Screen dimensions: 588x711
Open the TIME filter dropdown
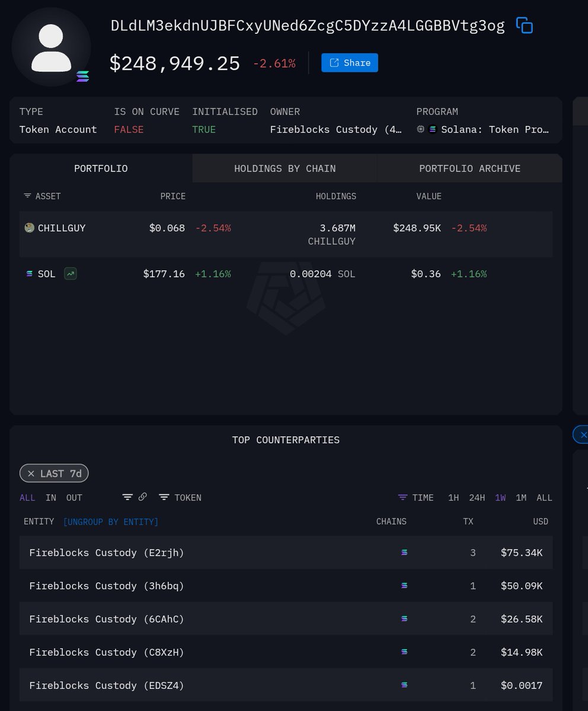(416, 498)
